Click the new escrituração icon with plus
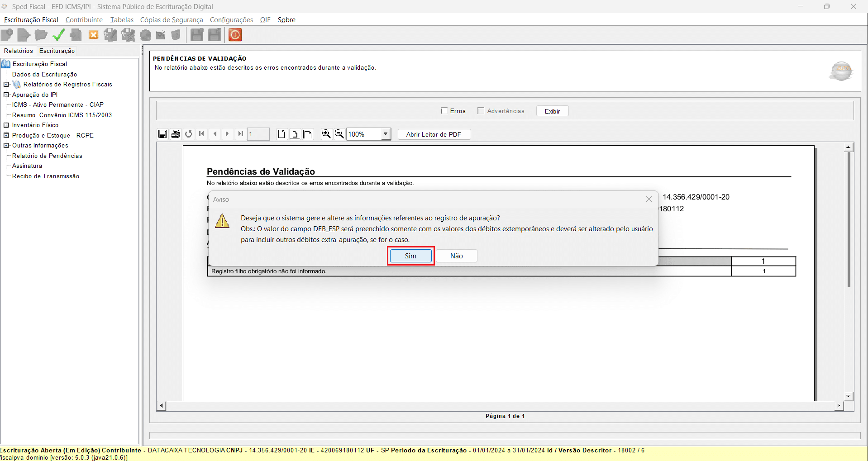The width and height of the screenshot is (868, 461). (x=7, y=35)
